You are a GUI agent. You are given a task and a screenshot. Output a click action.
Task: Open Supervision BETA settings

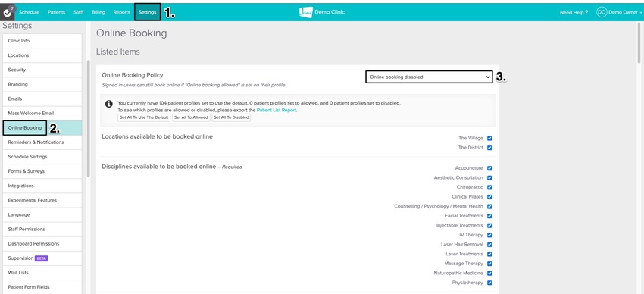click(x=42, y=258)
